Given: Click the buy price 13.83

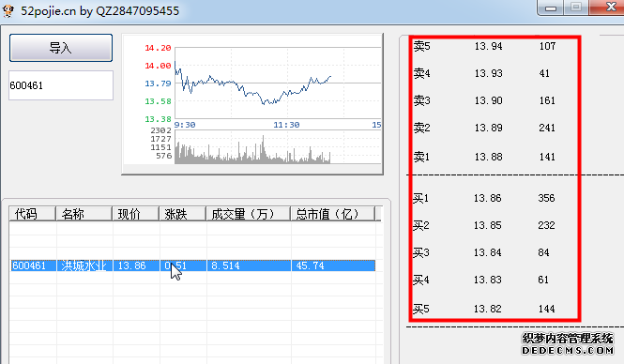Looking at the screenshot, I should point(488,281).
